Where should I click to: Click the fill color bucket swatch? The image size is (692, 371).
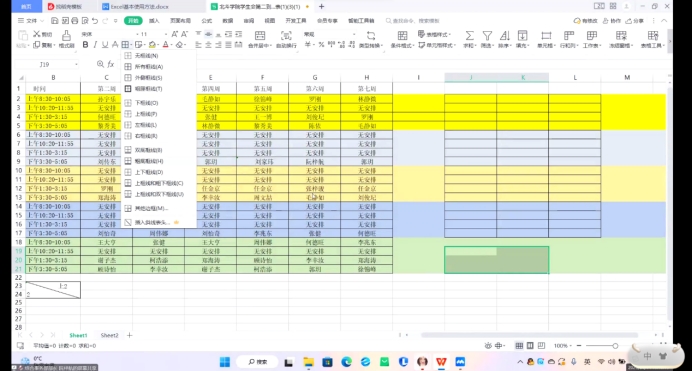(152, 45)
